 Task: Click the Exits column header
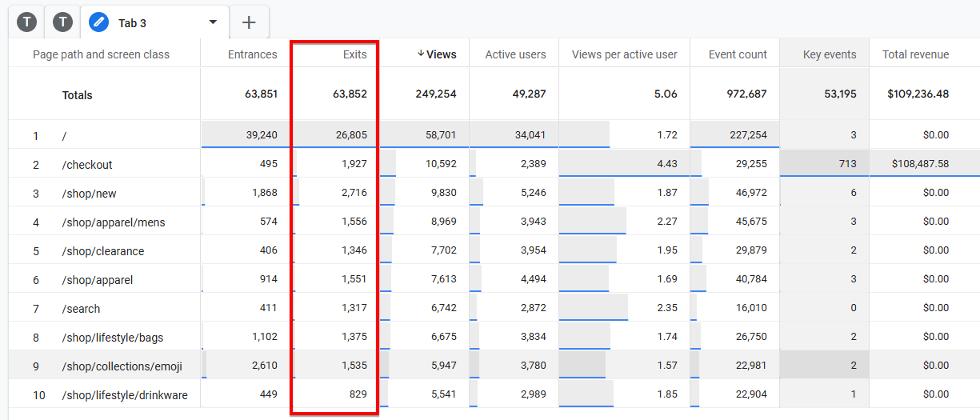[354, 54]
